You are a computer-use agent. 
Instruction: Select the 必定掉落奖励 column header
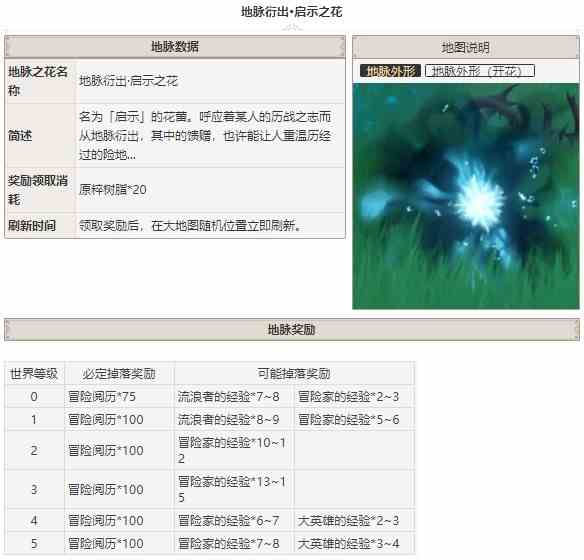(119, 373)
